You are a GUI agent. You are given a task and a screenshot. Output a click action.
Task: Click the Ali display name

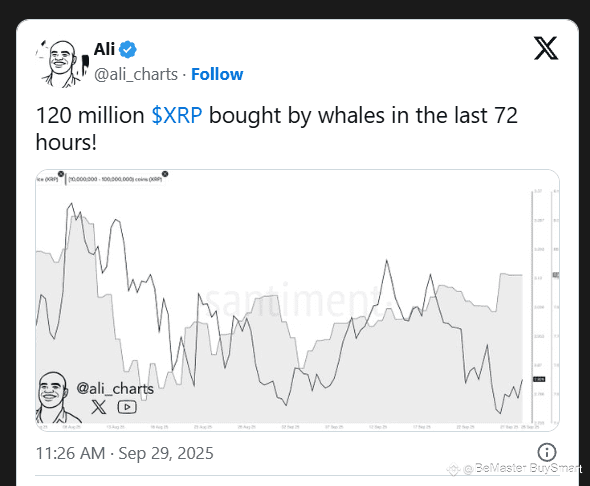point(104,49)
